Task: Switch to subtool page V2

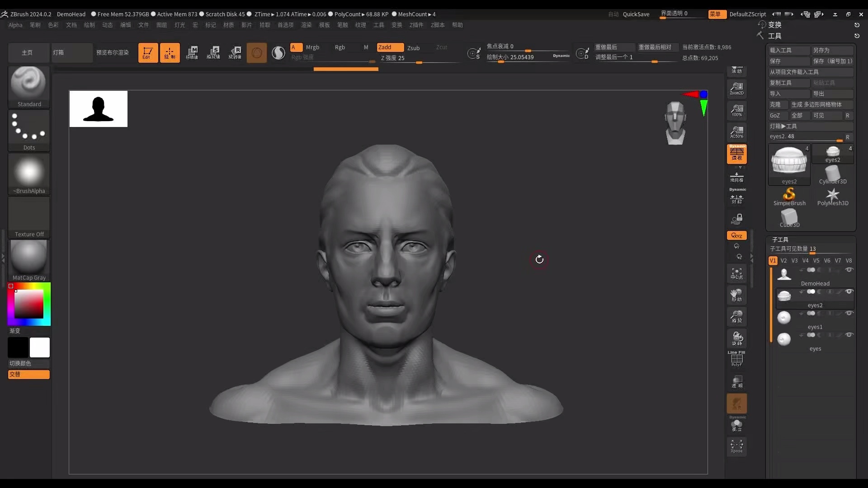Action: pos(784,261)
